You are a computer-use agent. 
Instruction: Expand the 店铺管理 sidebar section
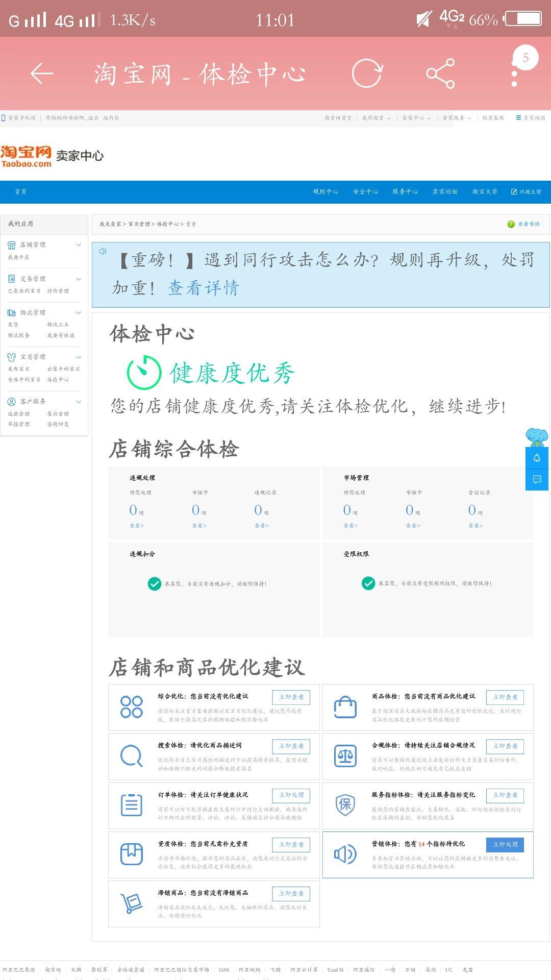(79, 244)
